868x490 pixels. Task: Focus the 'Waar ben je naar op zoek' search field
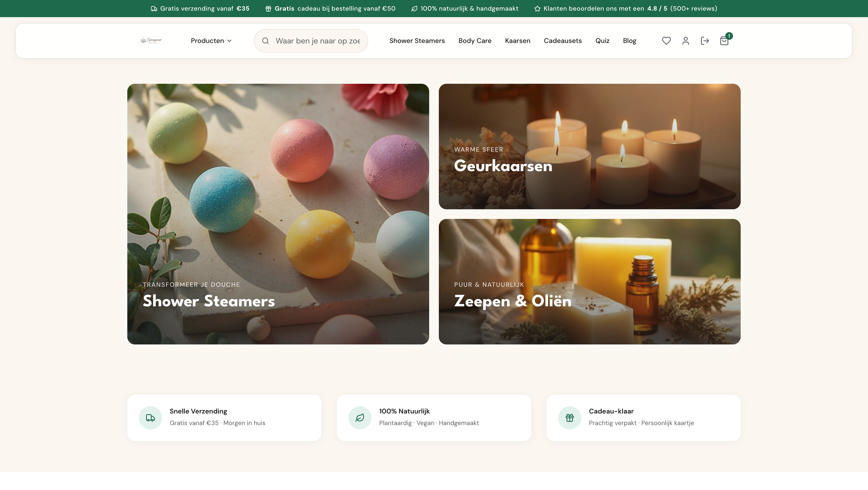point(318,41)
